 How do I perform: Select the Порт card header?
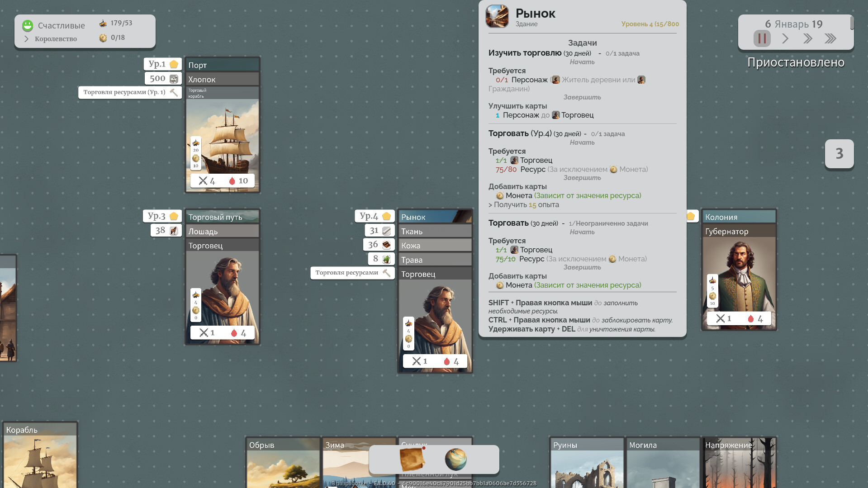click(x=222, y=65)
